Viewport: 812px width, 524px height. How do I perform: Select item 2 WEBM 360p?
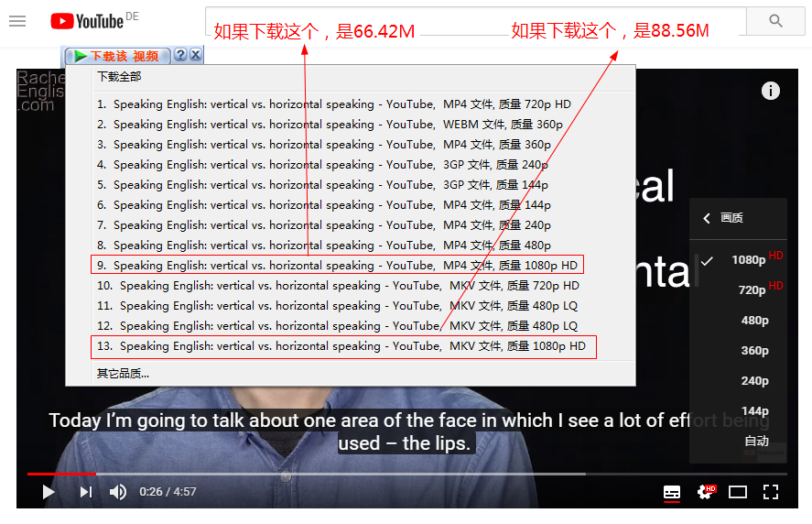330,125
